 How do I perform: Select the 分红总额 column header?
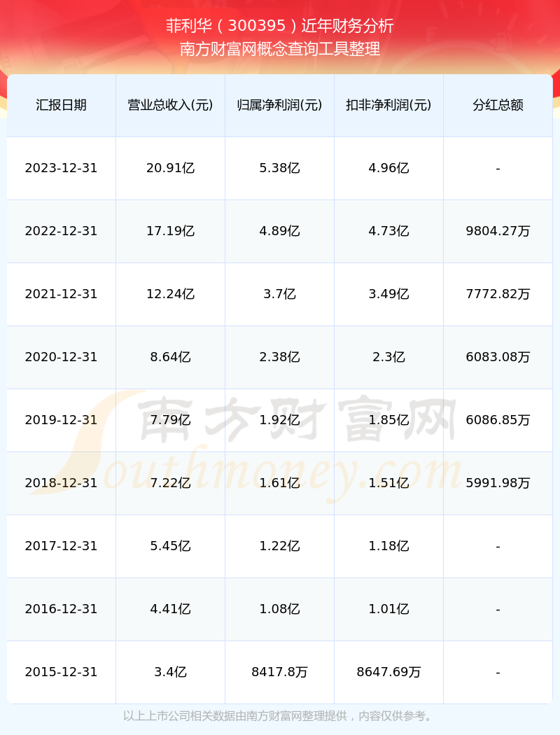pos(498,105)
